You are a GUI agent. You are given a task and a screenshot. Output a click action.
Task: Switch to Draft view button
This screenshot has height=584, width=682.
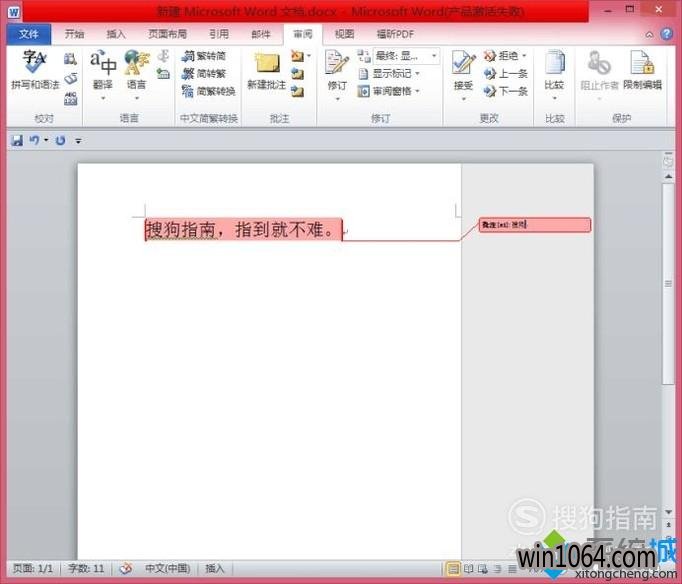click(x=512, y=568)
